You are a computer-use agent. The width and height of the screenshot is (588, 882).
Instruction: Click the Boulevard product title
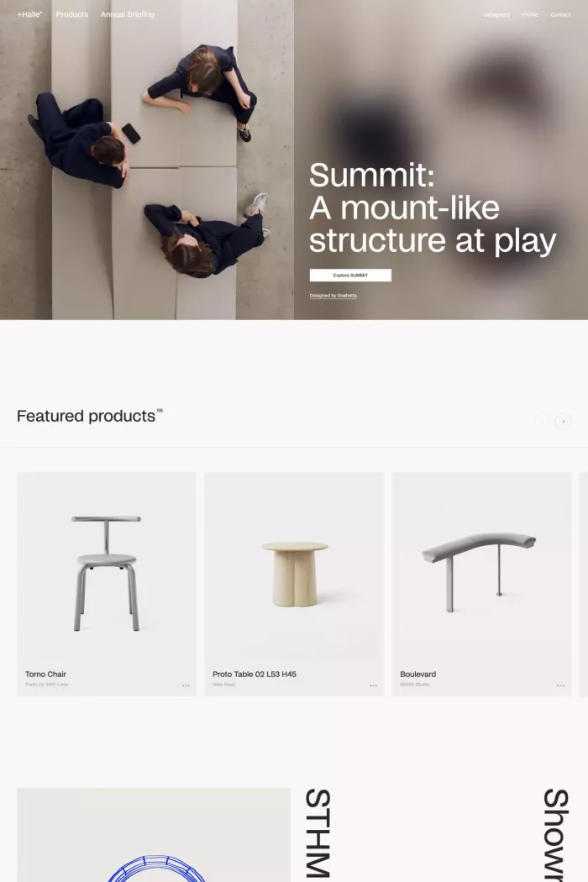click(x=418, y=674)
